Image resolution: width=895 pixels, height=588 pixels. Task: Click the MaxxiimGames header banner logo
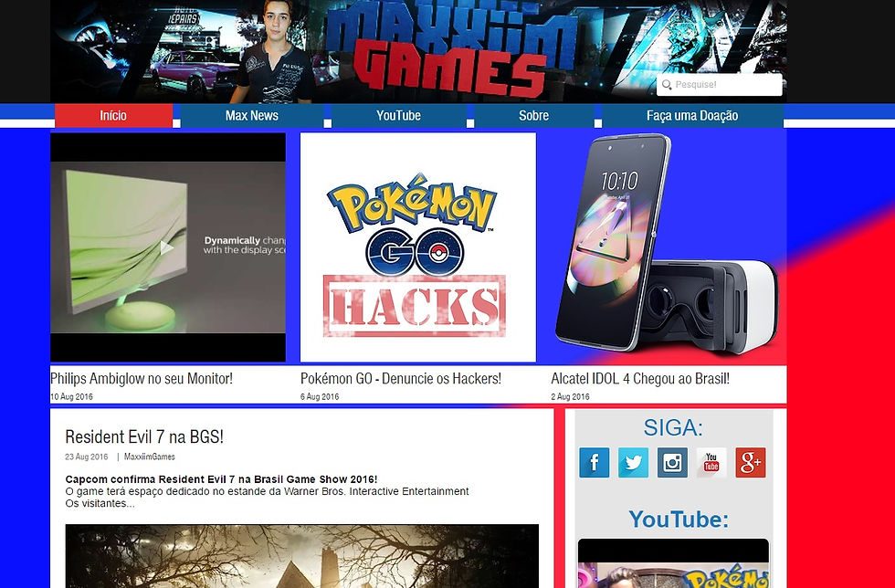click(452, 48)
